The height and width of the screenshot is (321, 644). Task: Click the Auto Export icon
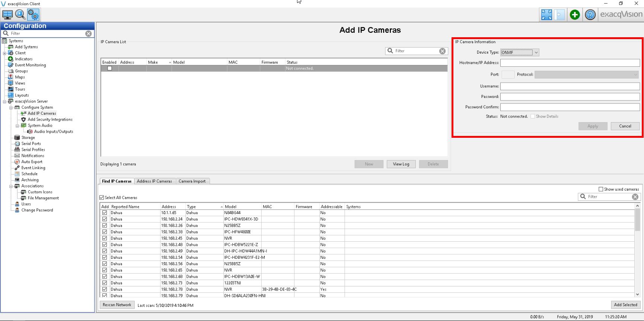pyautogui.click(x=17, y=162)
